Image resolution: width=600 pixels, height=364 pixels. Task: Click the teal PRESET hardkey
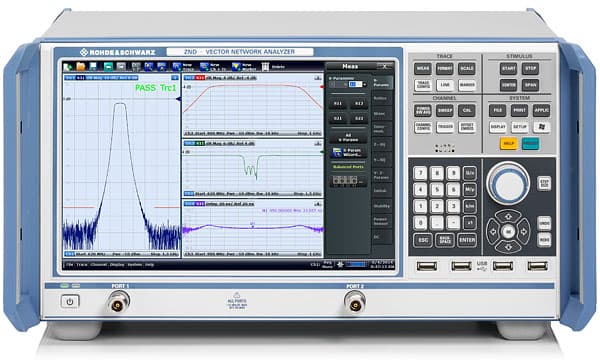(530, 144)
